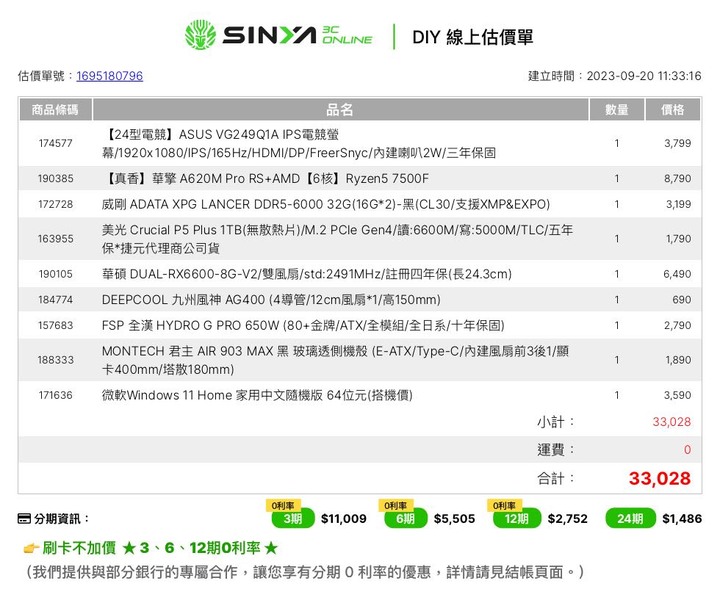
Task: Click the price 2,790
Action: click(x=677, y=325)
